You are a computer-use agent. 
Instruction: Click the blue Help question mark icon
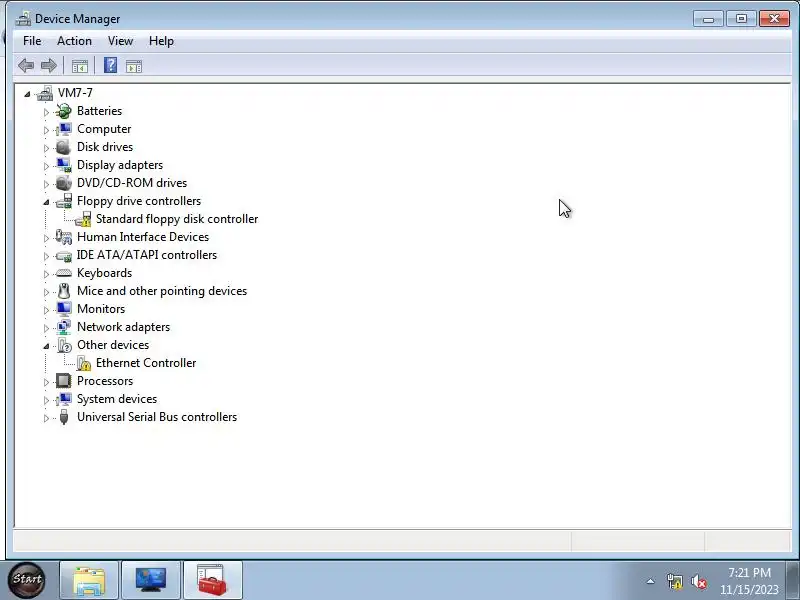click(110, 65)
